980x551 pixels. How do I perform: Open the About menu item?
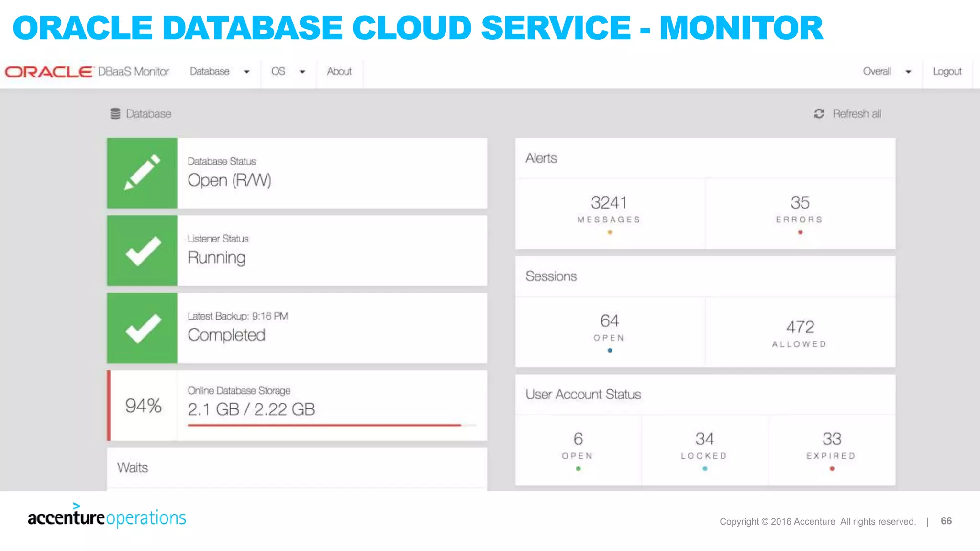(x=339, y=72)
